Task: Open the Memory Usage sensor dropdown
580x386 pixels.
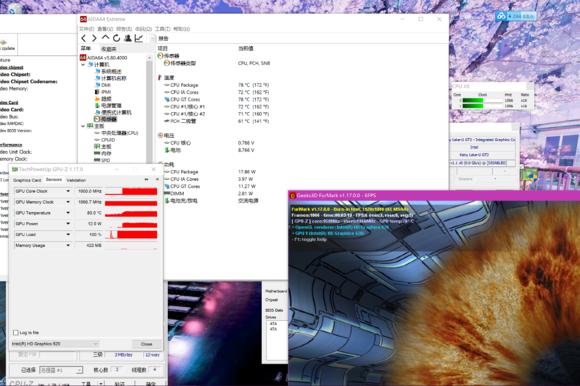Action: (x=68, y=245)
